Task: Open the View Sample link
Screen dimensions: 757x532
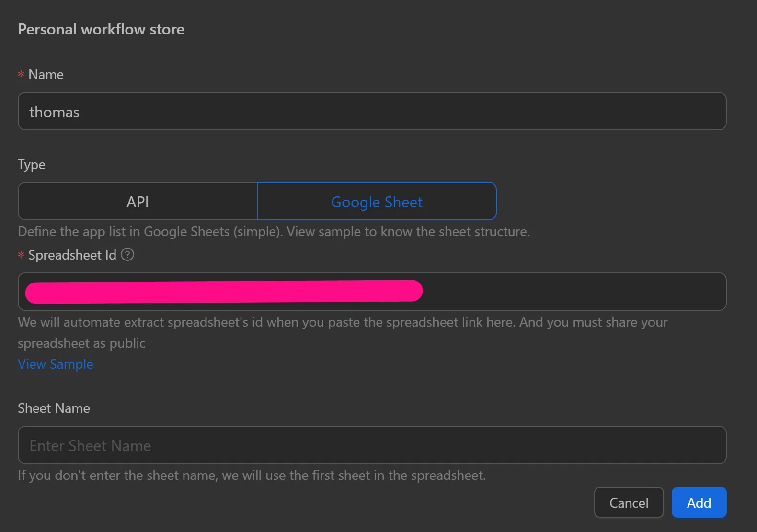Action: click(56, 364)
